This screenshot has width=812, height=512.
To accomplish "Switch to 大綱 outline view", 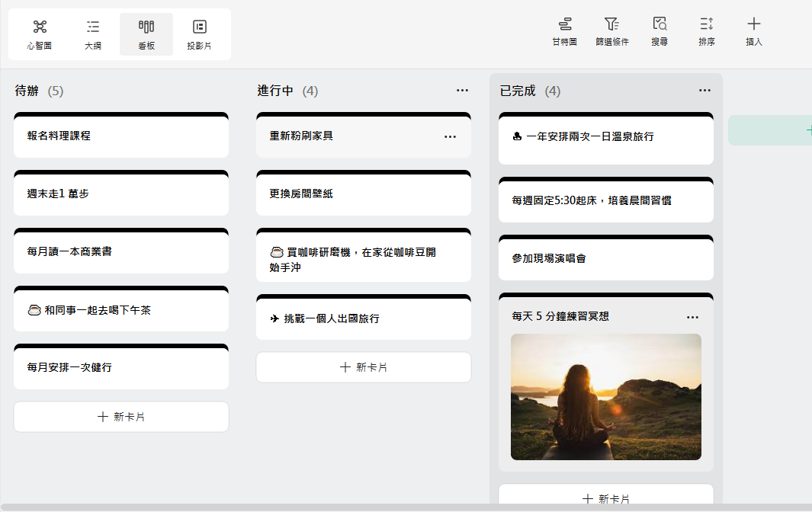I will point(93,34).
